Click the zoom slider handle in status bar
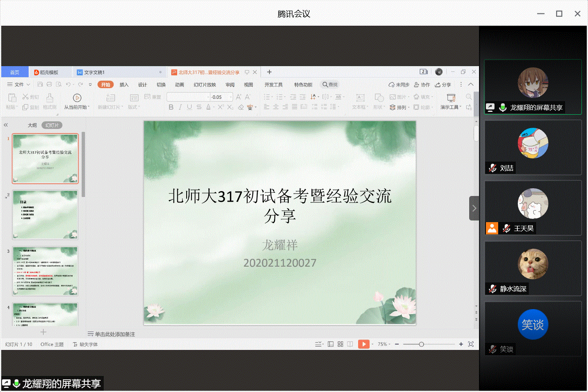The image size is (588, 392). [421, 344]
